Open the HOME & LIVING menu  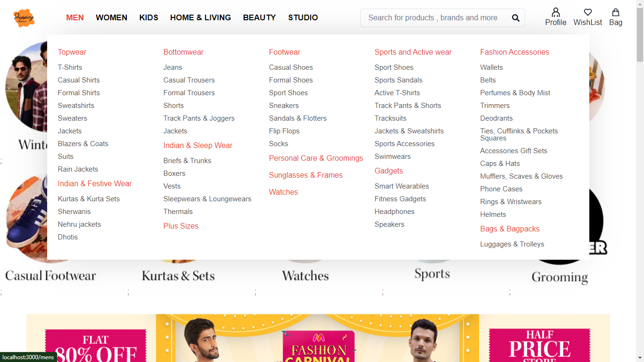[200, 18]
